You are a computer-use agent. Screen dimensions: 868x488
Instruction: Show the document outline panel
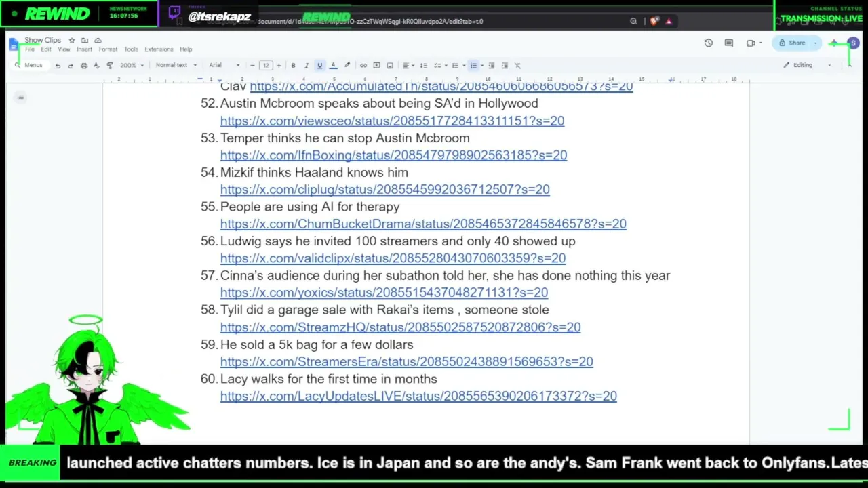click(x=21, y=98)
